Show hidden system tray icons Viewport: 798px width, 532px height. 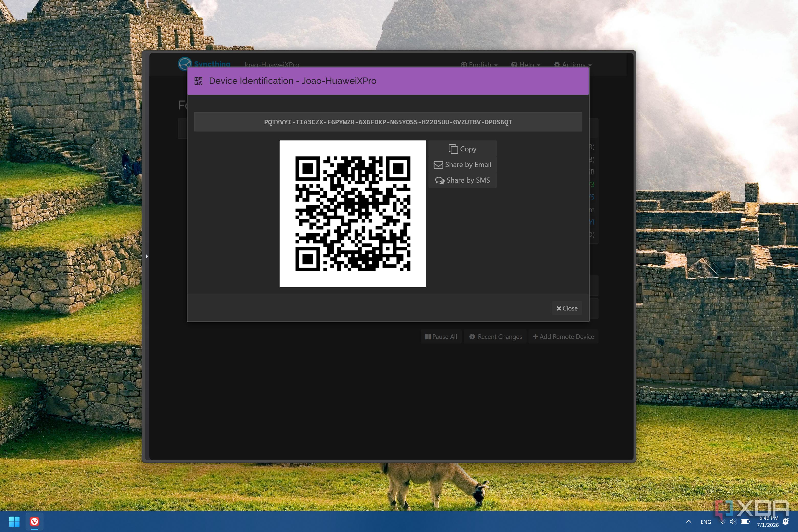pyautogui.click(x=689, y=522)
